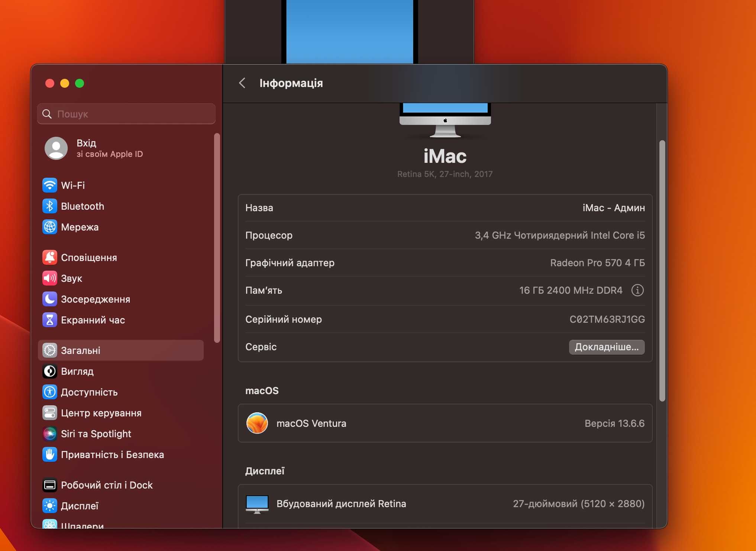Click the Wi-Fi settings icon
This screenshot has width=756, height=551.
pyautogui.click(x=49, y=184)
